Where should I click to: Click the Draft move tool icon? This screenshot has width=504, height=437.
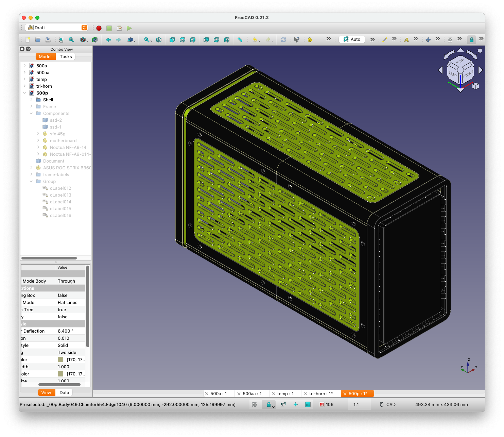pyautogui.click(x=428, y=40)
